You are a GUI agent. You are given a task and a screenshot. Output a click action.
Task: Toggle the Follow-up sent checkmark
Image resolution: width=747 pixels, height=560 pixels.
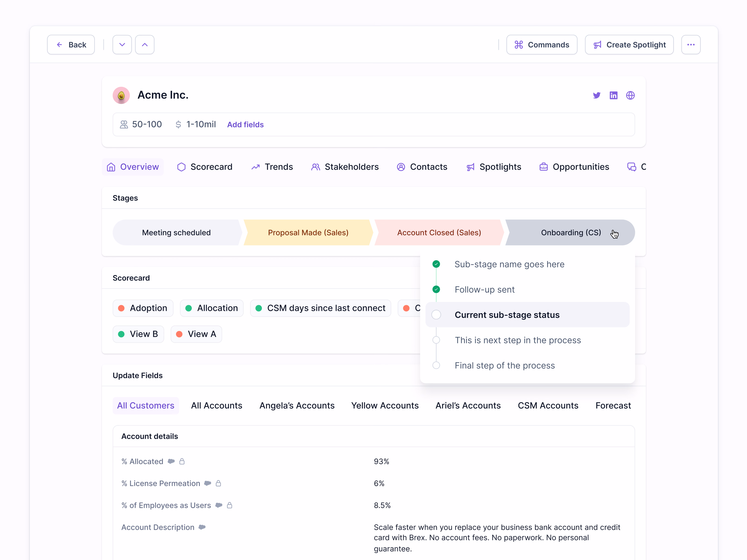[x=436, y=289]
